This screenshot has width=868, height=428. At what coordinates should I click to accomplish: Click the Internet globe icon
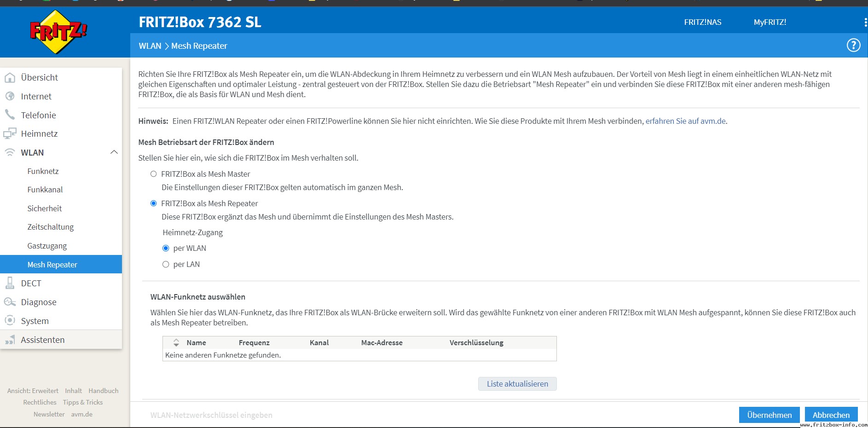10,96
